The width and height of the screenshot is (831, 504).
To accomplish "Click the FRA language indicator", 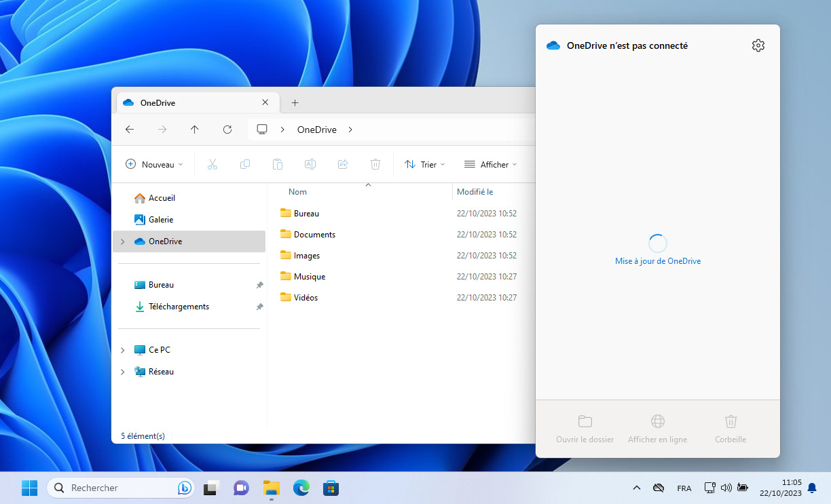I will [x=684, y=488].
